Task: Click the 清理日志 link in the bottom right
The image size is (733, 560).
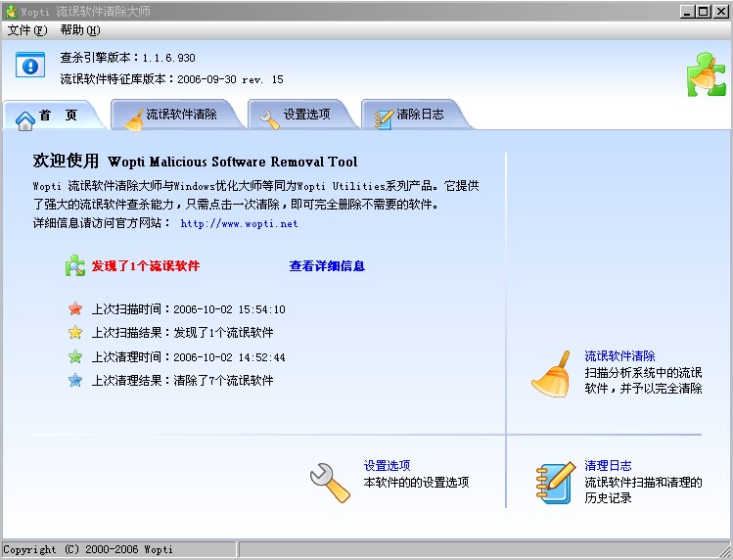Action: (x=608, y=466)
